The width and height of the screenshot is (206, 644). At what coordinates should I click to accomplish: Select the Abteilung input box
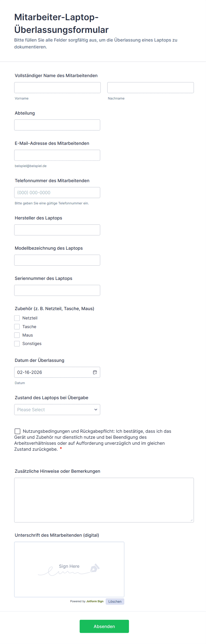click(x=57, y=125)
